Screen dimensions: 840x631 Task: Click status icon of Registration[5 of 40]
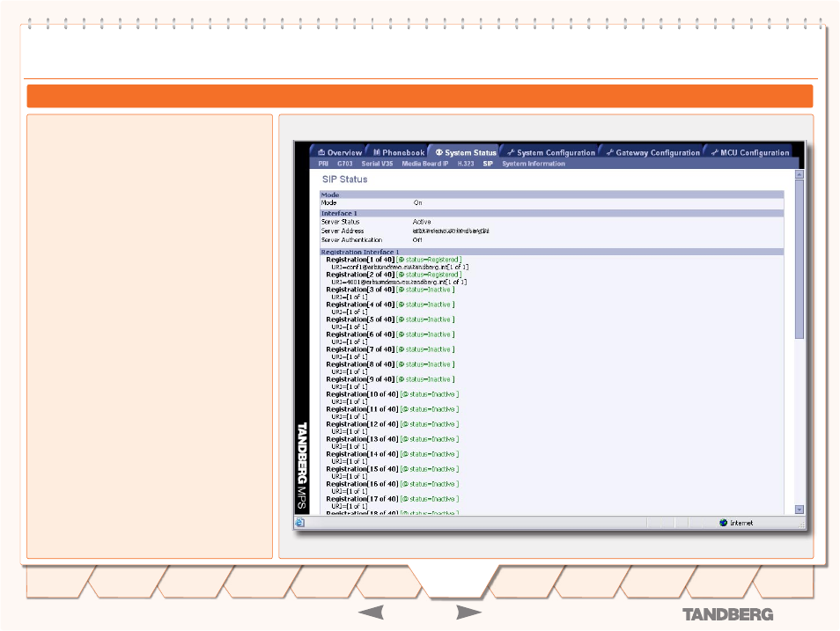tap(402, 319)
